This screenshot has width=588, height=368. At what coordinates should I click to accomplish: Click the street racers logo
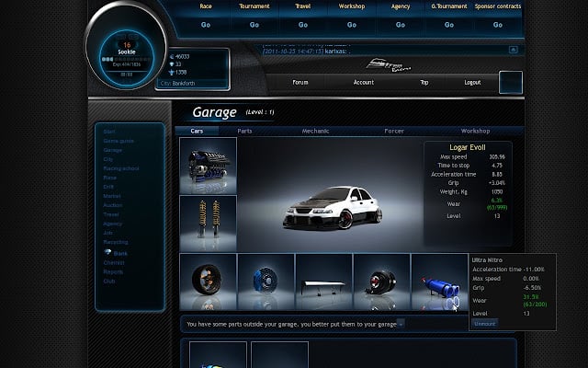389,65
